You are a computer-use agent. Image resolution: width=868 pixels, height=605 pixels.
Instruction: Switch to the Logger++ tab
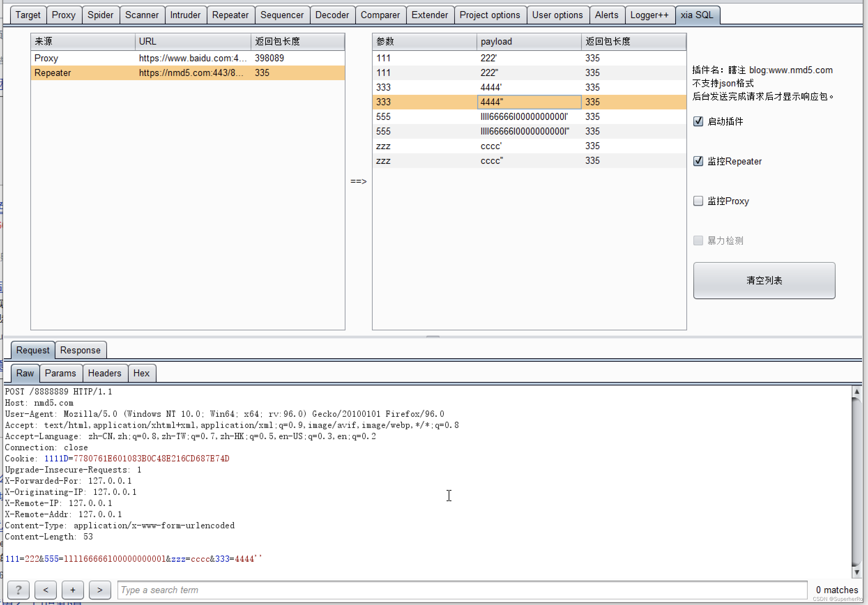649,15
